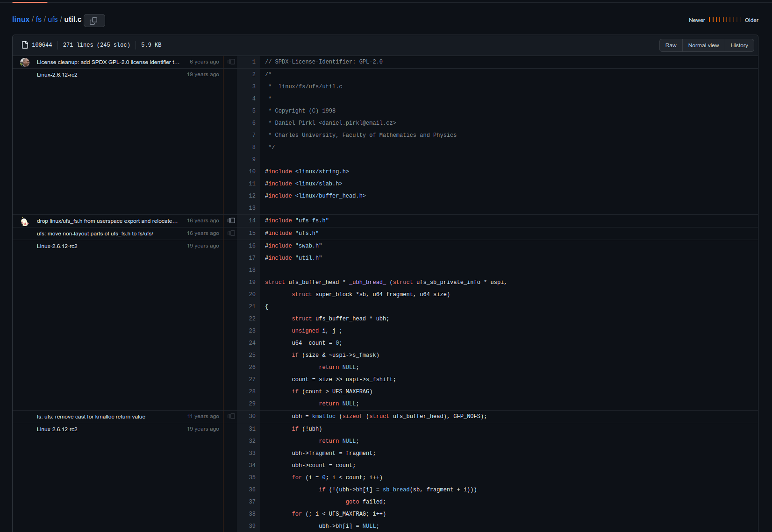Open the linux repository breadcrumb link

point(21,19)
